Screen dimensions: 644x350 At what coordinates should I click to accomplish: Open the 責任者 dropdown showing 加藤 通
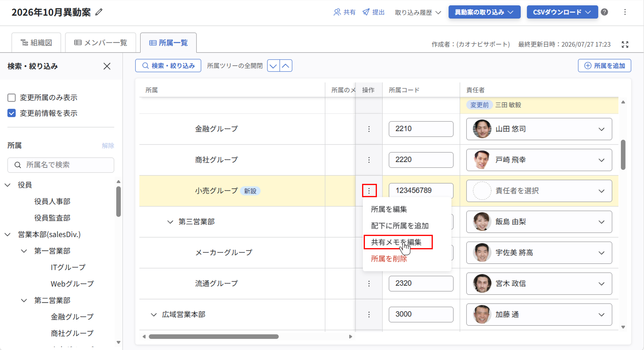[x=539, y=314]
